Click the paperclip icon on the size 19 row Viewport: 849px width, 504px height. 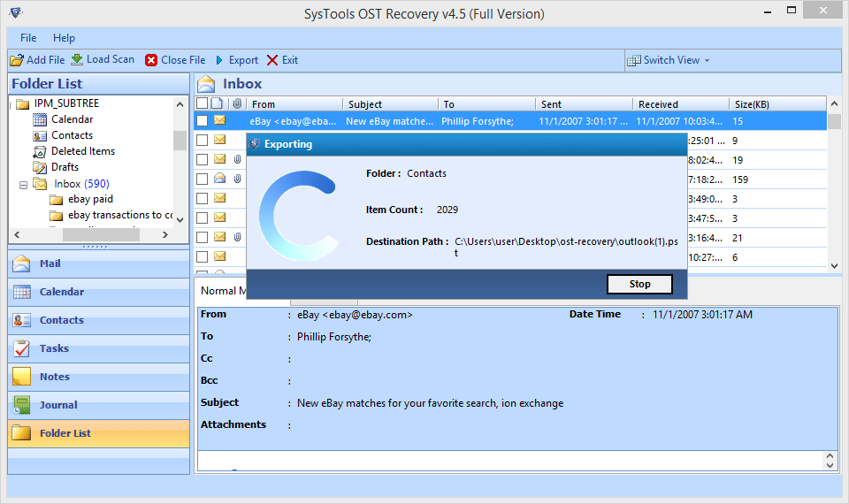coord(237,159)
